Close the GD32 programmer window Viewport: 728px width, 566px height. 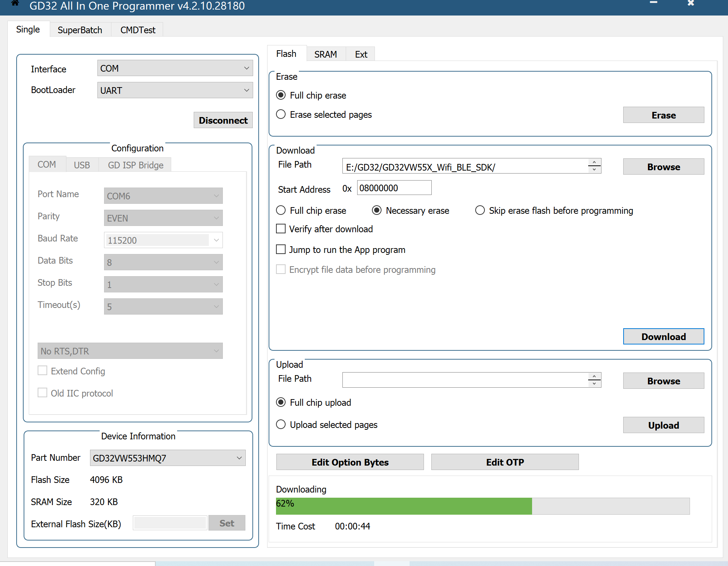[691, 3]
